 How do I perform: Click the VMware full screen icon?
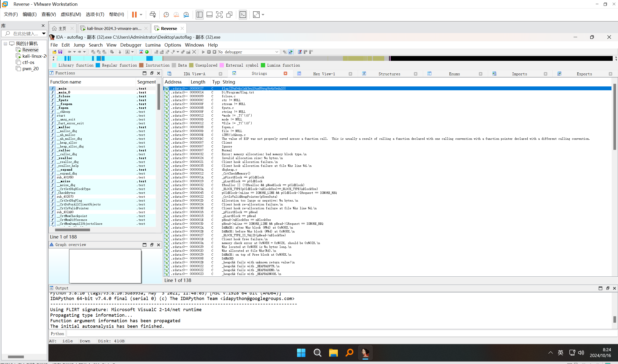pyautogui.click(x=219, y=14)
